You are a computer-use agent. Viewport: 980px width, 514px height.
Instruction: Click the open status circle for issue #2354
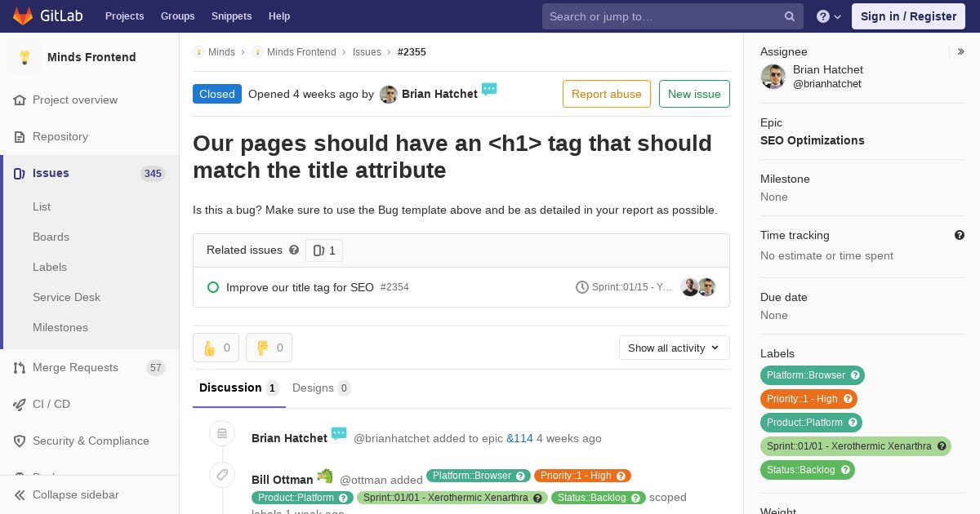(213, 287)
